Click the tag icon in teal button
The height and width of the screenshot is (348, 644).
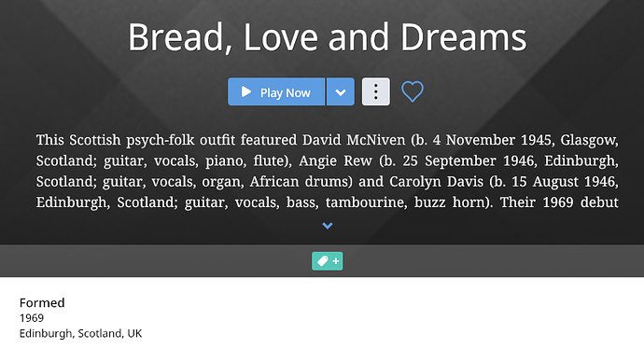point(323,261)
